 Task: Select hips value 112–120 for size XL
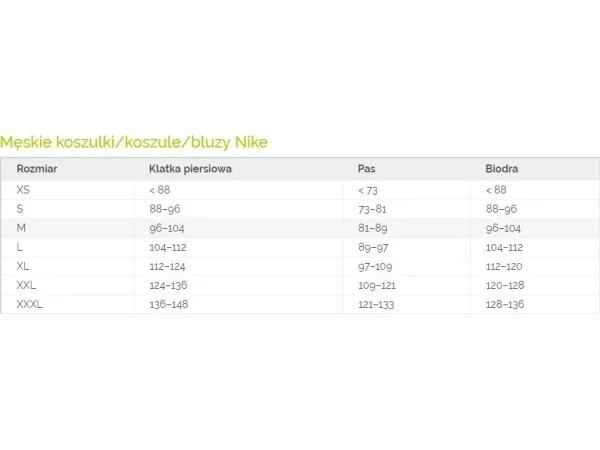click(504, 266)
